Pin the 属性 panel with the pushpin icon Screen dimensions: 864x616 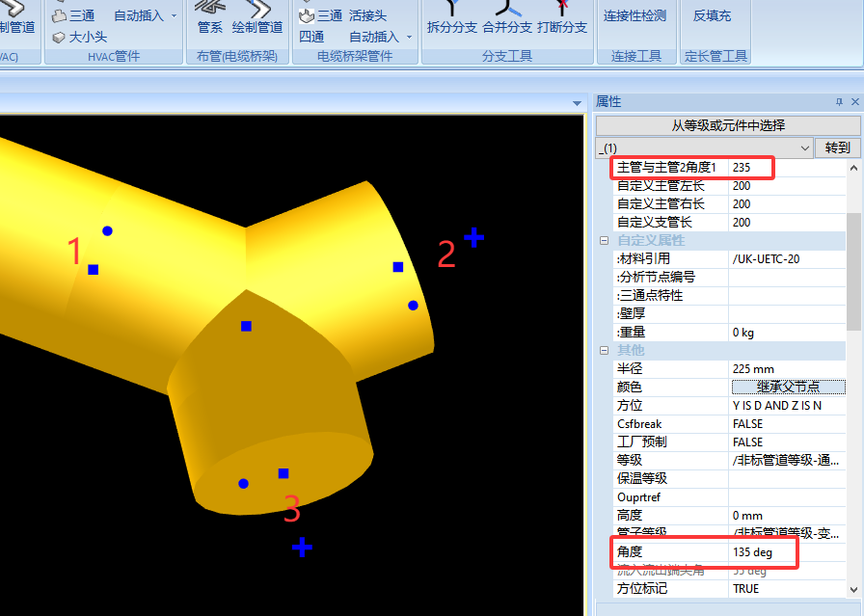click(839, 102)
